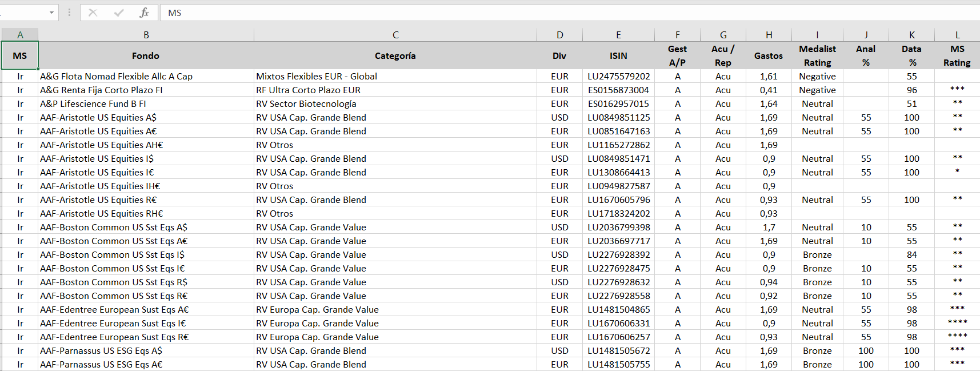Screen dimensions: 980x371
Task: Select column J header
Action: click(866, 35)
